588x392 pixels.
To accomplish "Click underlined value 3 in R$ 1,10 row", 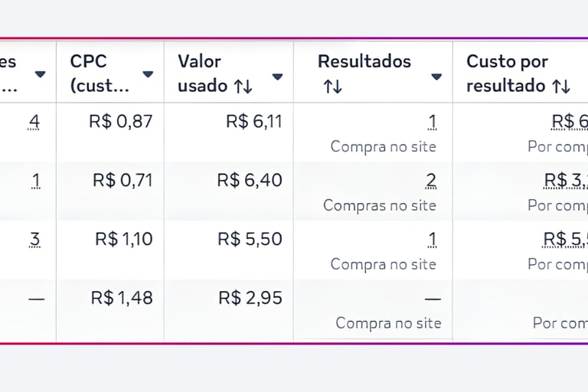I will (x=34, y=239).
